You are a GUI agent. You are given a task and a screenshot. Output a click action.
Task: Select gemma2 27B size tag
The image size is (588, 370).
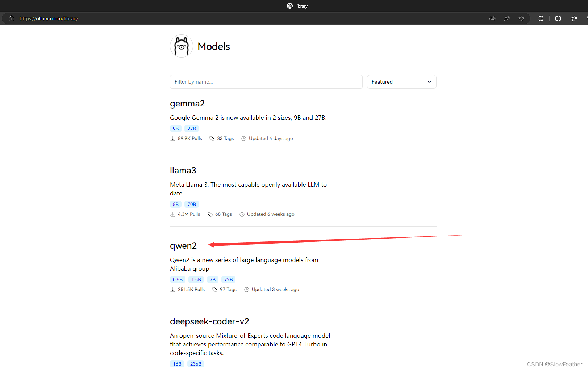pos(192,129)
